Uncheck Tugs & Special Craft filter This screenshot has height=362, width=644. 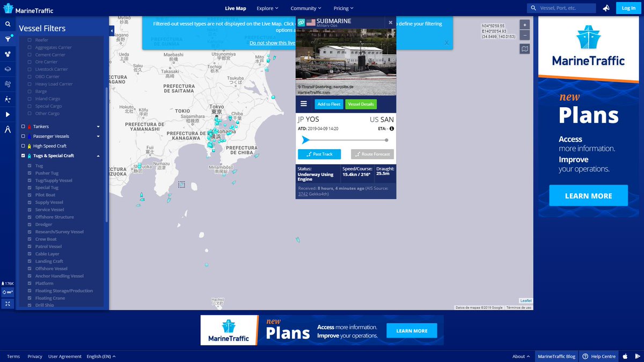pos(23,156)
